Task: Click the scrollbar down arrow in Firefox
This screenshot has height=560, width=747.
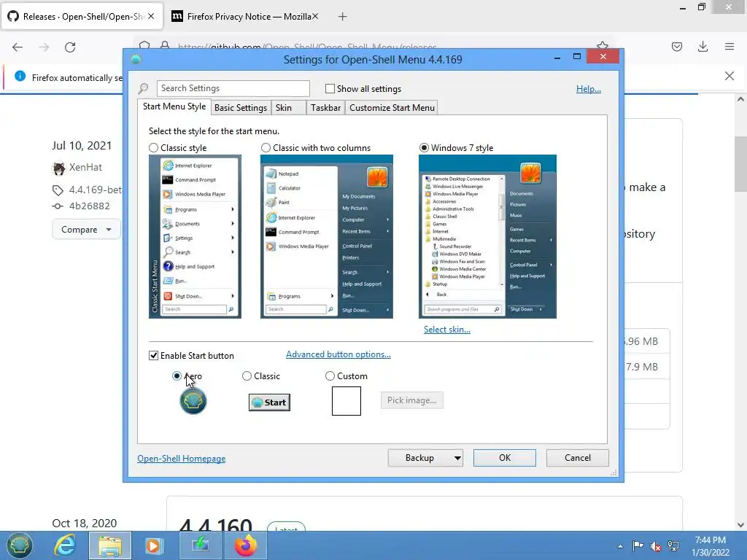Action: [740, 525]
